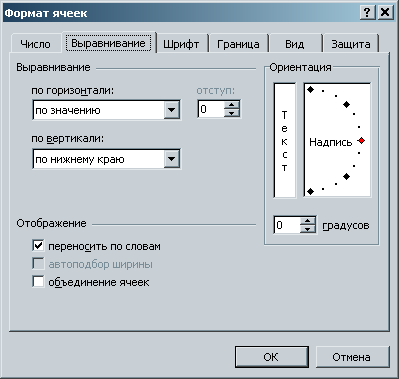This screenshot has height=379, width=399.
Task: Click the автоподбор ширины checkbox
Action: pos(38,264)
